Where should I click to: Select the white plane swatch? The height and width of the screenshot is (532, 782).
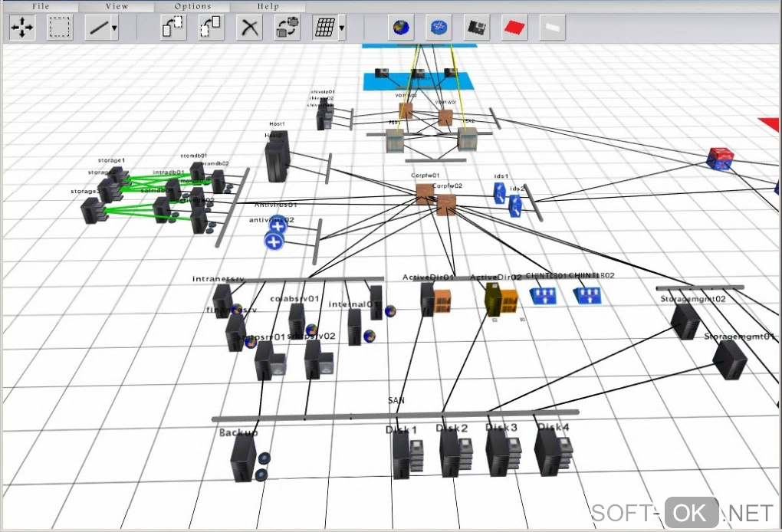[x=553, y=27]
